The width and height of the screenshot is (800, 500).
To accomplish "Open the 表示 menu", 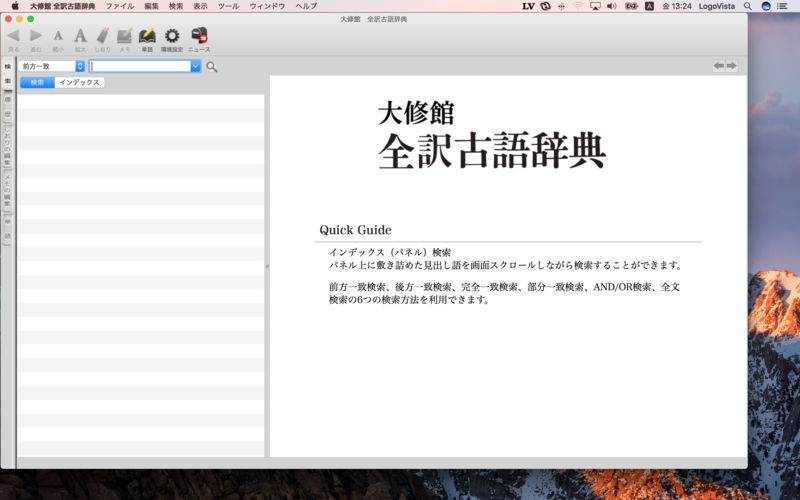I will (201, 6).
